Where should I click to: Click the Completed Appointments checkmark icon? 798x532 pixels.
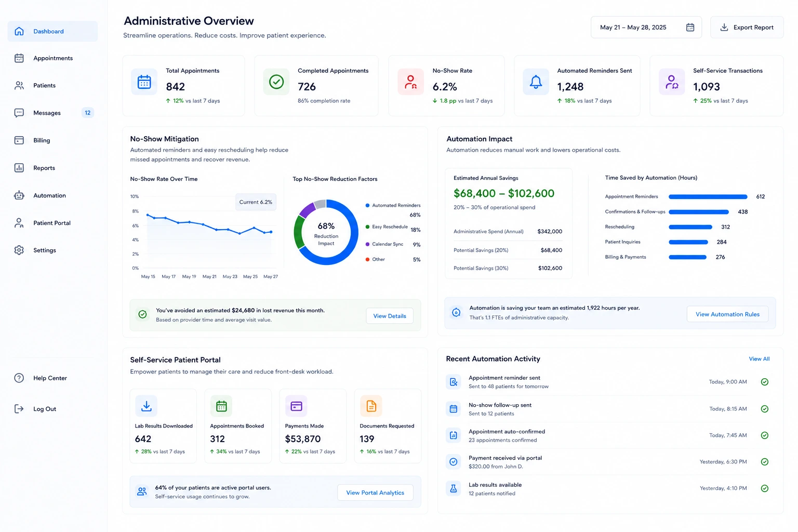point(276,82)
